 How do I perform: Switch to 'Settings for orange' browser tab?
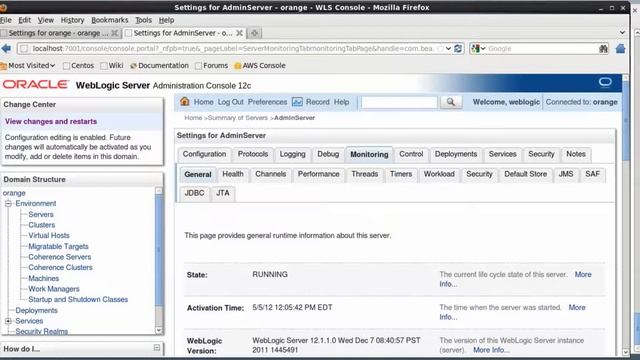[60, 33]
